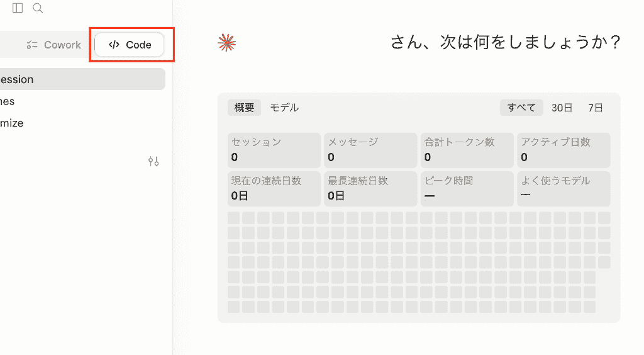Set the time range to すべて
644x355 pixels.
[x=521, y=108]
